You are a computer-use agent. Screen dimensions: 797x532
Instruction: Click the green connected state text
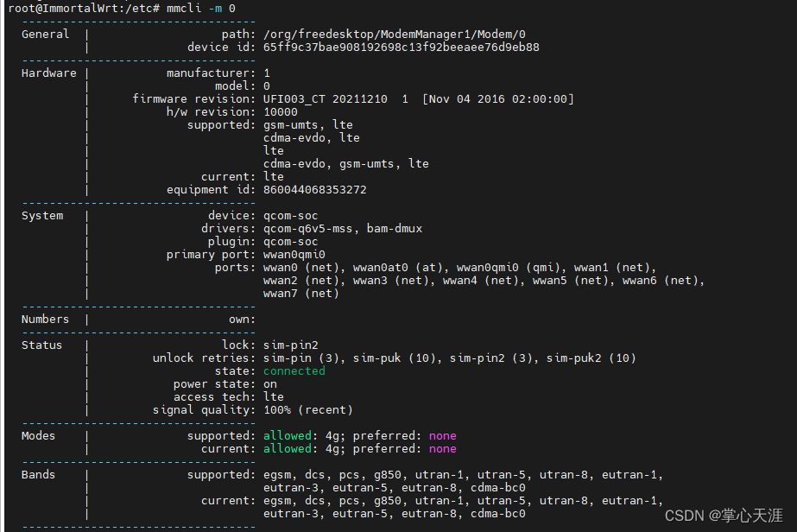pyautogui.click(x=294, y=370)
